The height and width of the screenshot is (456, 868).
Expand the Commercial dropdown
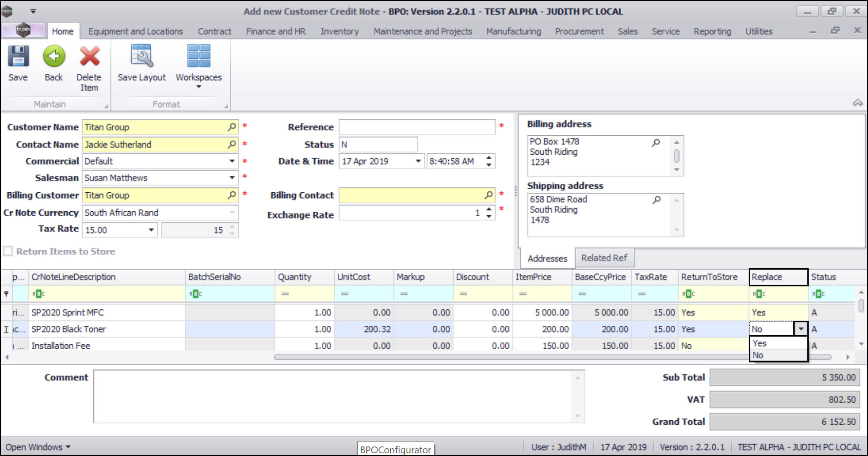coord(232,161)
